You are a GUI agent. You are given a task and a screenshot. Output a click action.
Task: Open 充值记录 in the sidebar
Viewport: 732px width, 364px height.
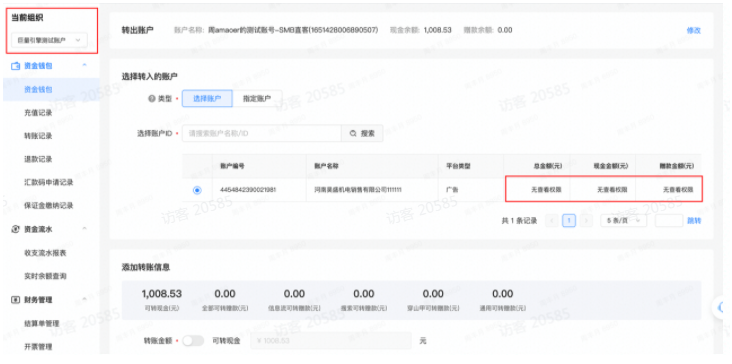[38, 112]
